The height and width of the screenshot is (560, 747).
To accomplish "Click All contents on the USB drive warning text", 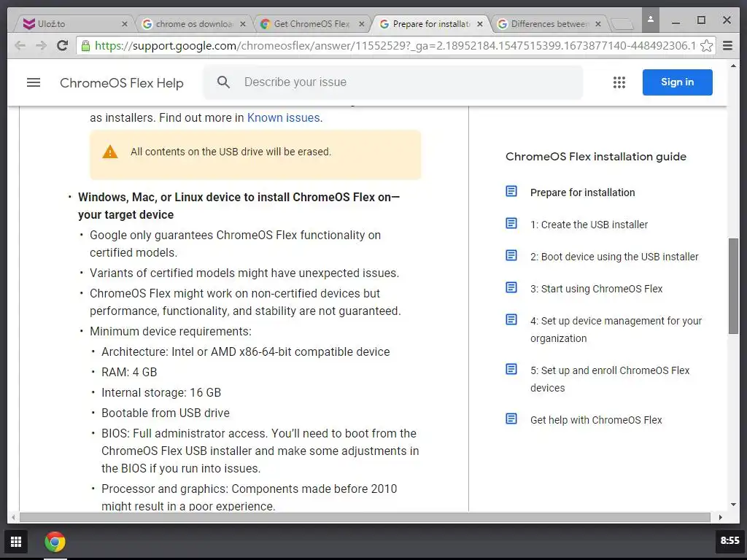I will tap(231, 152).
